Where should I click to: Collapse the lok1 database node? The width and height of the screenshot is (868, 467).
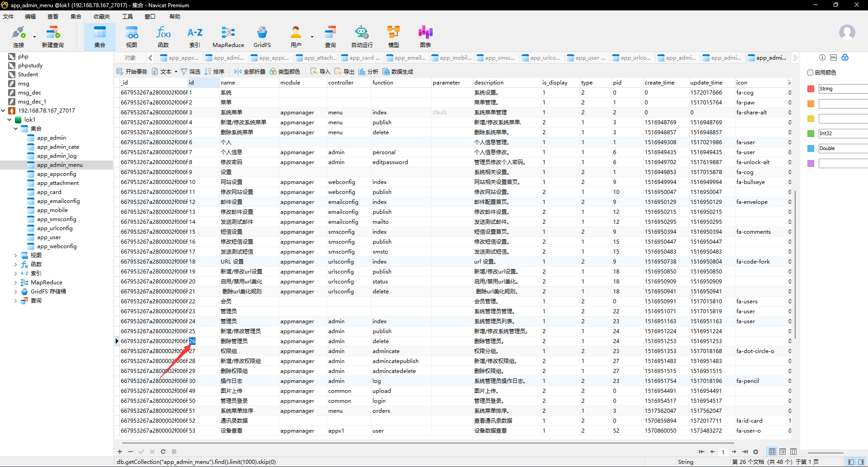coord(9,120)
